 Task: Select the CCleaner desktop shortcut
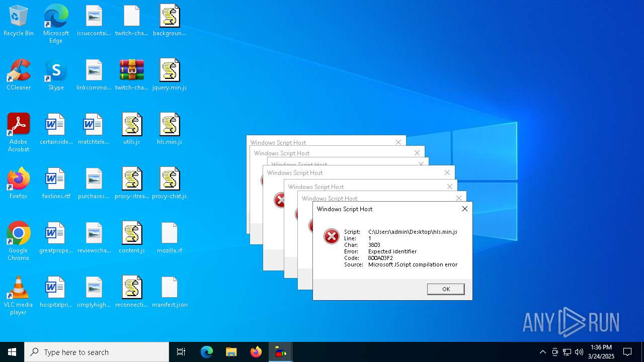pyautogui.click(x=19, y=75)
